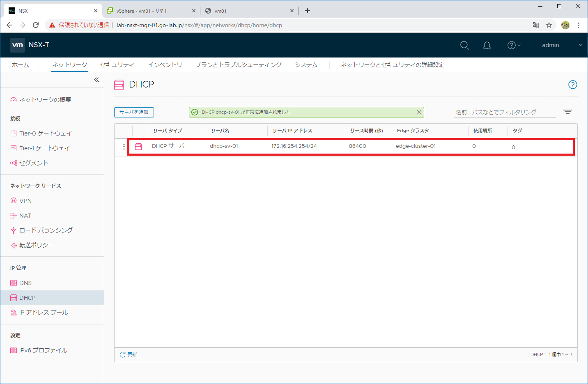Click IP address 172.16.254.254/24 cell

tap(294, 146)
